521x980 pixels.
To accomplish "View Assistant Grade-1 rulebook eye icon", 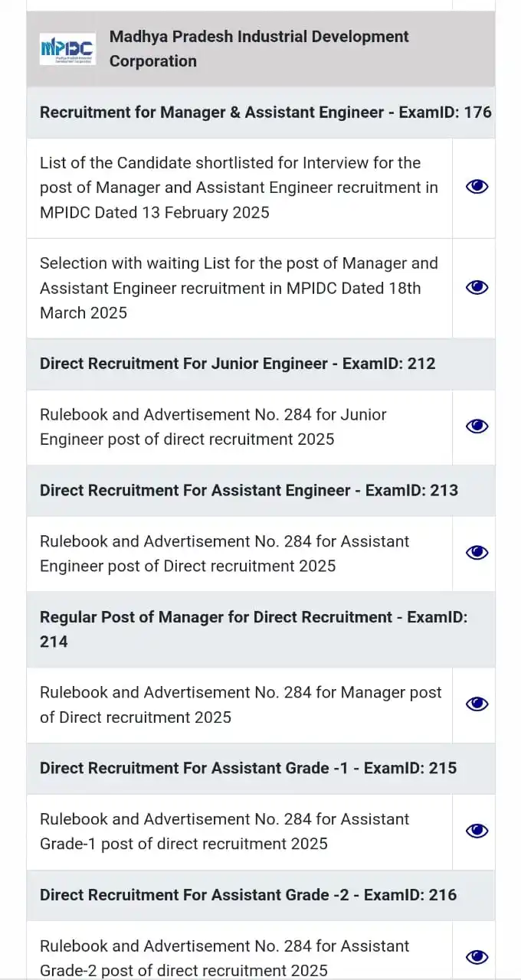I will 477,831.
